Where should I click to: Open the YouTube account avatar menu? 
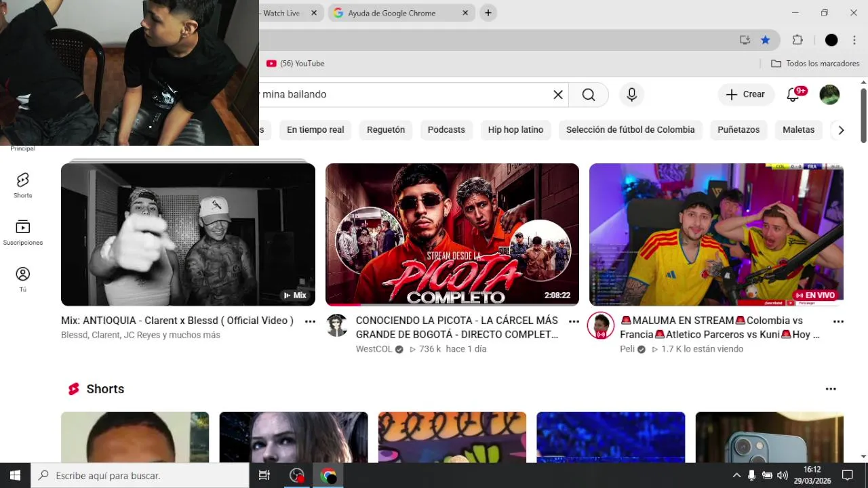(x=829, y=95)
